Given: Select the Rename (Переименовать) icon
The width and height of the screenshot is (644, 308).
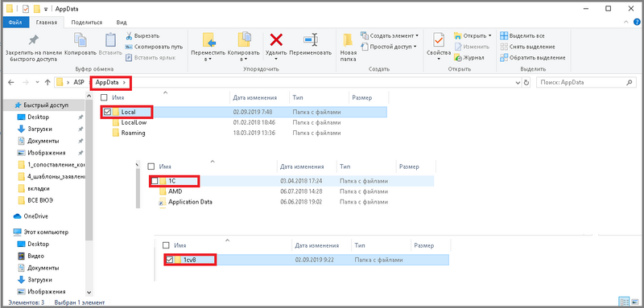Looking at the screenshot, I should click(x=310, y=39).
